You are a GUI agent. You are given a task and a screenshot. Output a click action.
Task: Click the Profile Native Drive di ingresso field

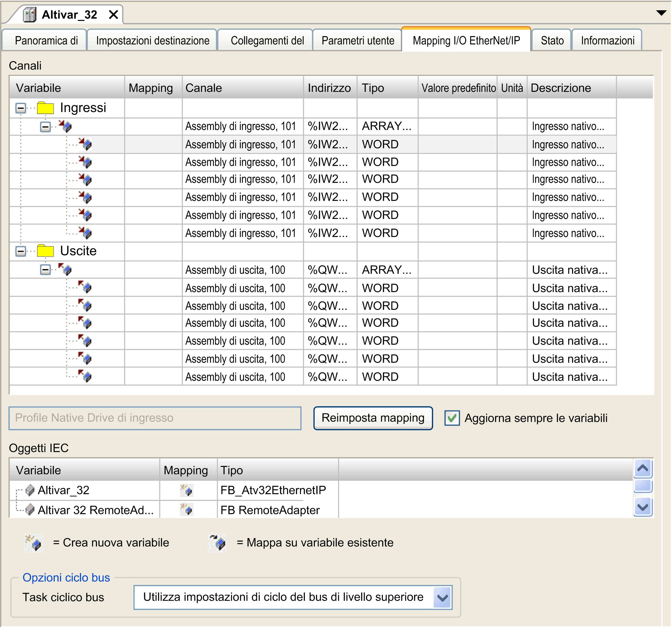click(155, 418)
